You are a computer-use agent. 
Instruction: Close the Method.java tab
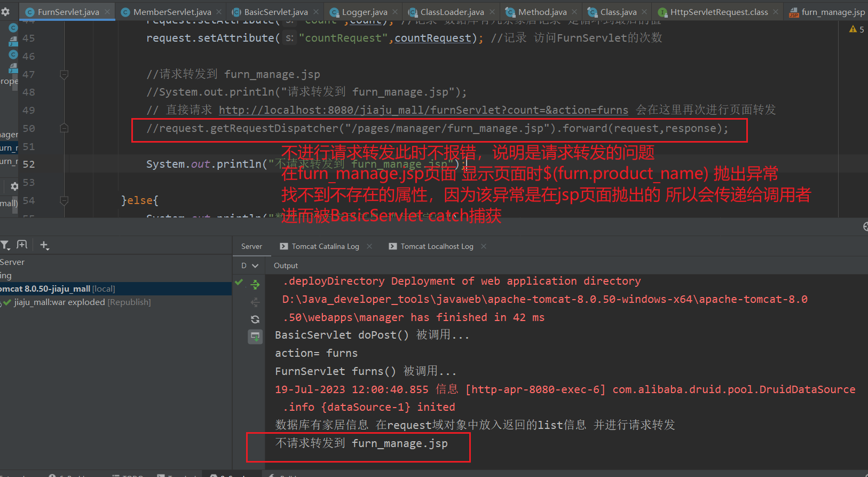pyautogui.click(x=574, y=12)
